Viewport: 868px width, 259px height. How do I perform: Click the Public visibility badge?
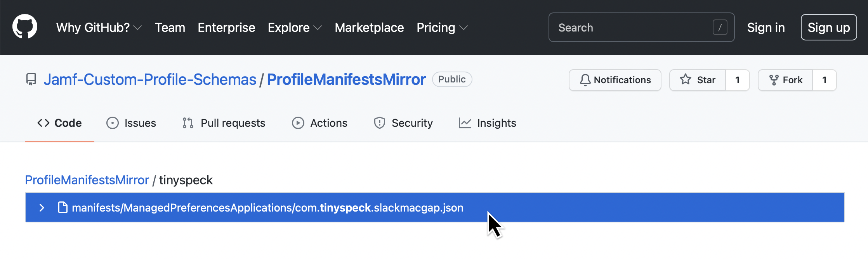452,79
